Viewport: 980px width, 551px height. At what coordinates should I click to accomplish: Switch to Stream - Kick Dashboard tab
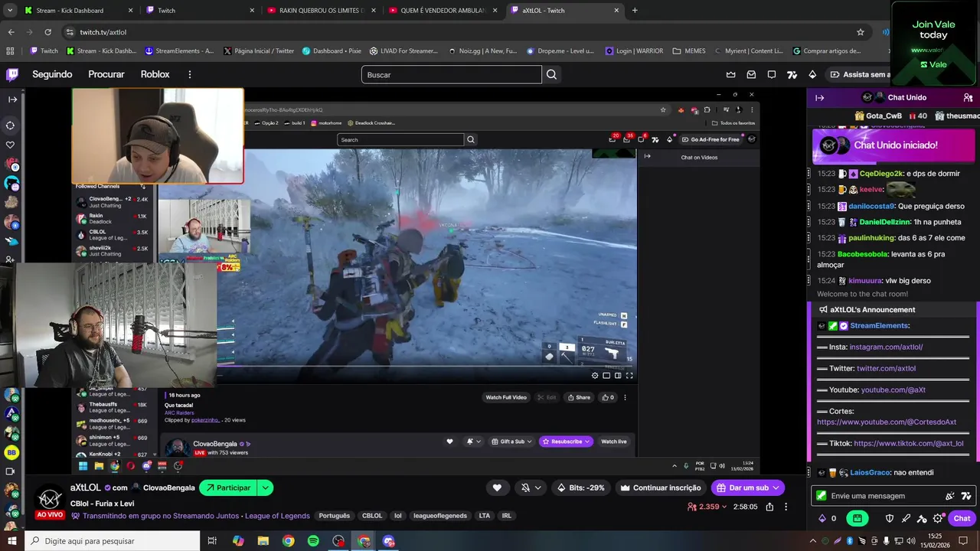click(x=77, y=11)
